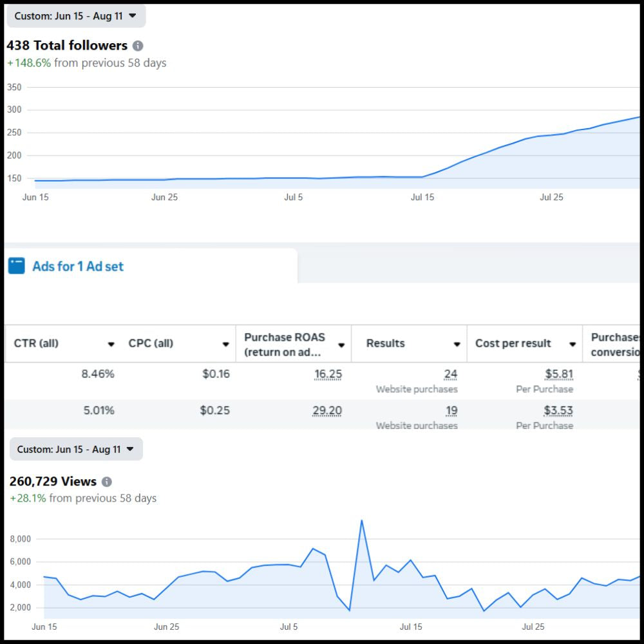Viewport: 644px width, 644px height.
Task: Click the Purchases conversion column header
Action: coord(615,345)
